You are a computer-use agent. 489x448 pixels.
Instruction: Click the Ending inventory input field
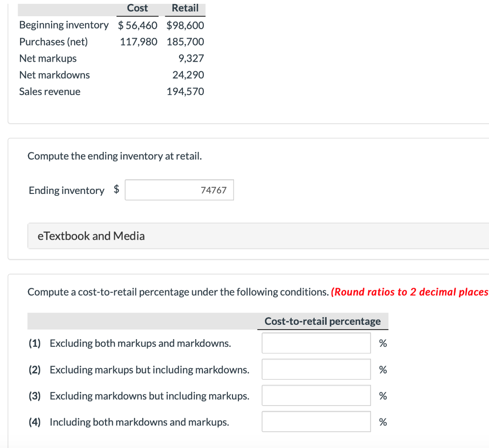[179, 190]
